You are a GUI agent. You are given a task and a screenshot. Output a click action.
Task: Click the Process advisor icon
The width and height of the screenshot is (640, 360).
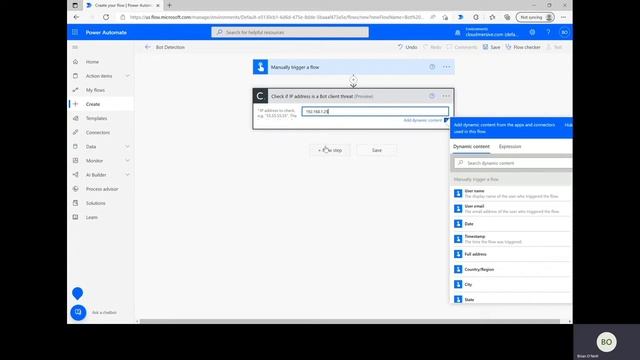[x=76, y=189]
